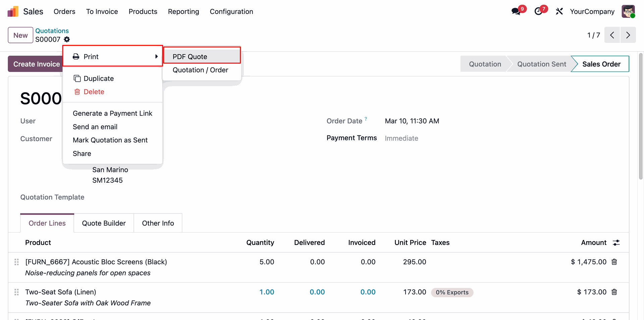The height and width of the screenshot is (320, 644).
Task: Click the vertical page scrollbar
Action: click(641, 117)
